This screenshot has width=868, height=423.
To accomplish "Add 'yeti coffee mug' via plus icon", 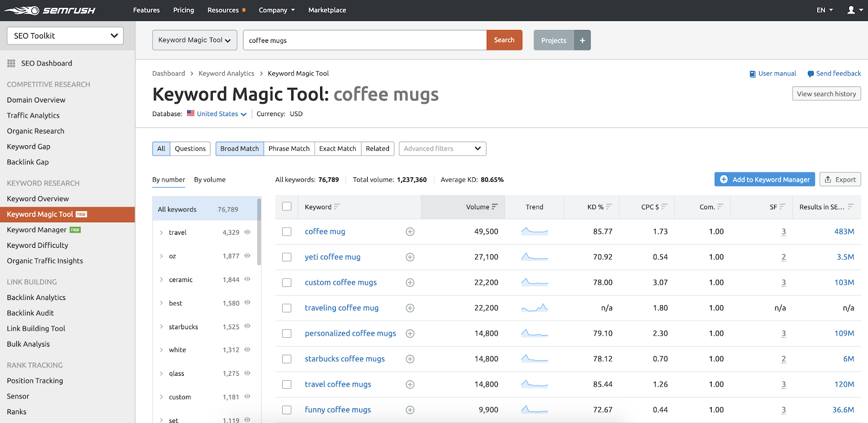I will (x=410, y=257).
